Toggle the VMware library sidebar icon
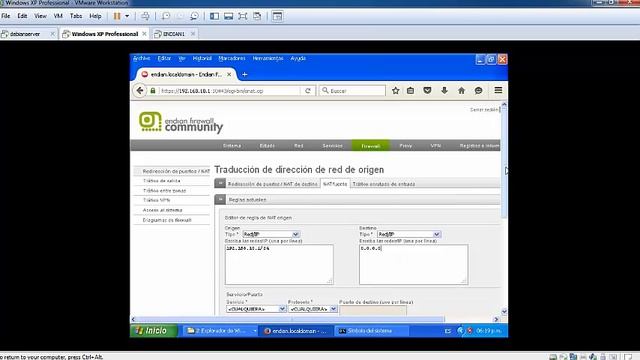This screenshot has height=360, width=640. point(214,16)
